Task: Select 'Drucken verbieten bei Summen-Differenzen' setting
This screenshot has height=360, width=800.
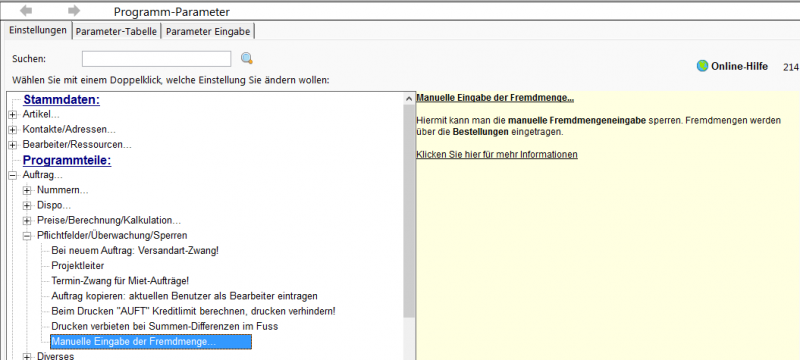Action: (165, 326)
